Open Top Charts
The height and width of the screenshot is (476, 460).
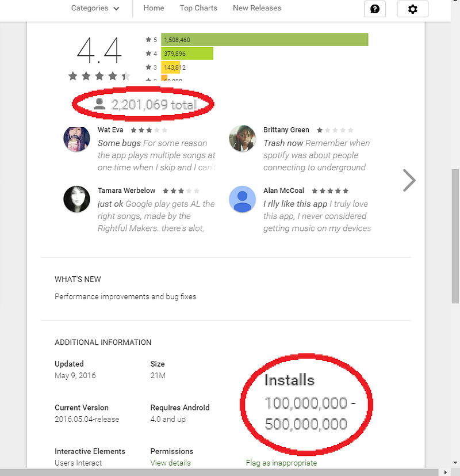tap(198, 8)
